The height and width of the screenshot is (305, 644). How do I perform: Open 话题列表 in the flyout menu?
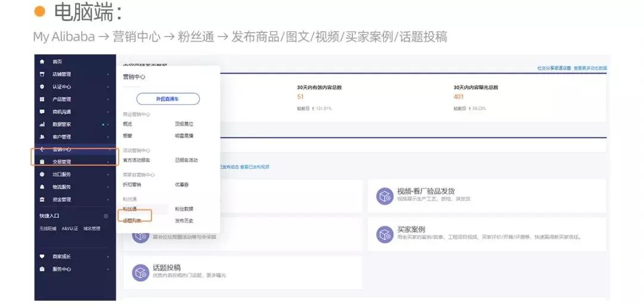pos(132,221)
